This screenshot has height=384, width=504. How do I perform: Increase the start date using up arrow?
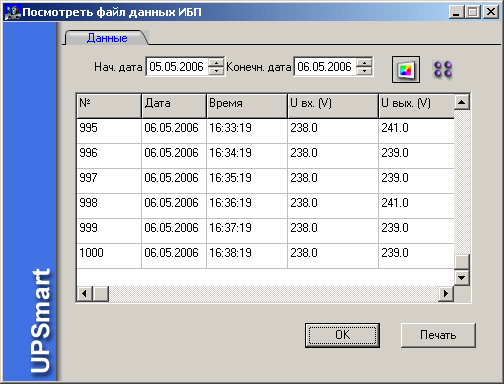tap(216, 63)
